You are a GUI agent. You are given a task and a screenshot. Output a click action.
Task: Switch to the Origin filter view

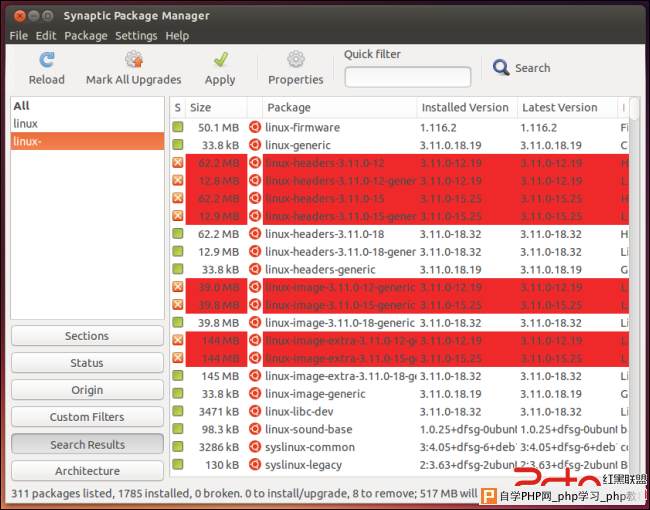click(x=87, y=390)
